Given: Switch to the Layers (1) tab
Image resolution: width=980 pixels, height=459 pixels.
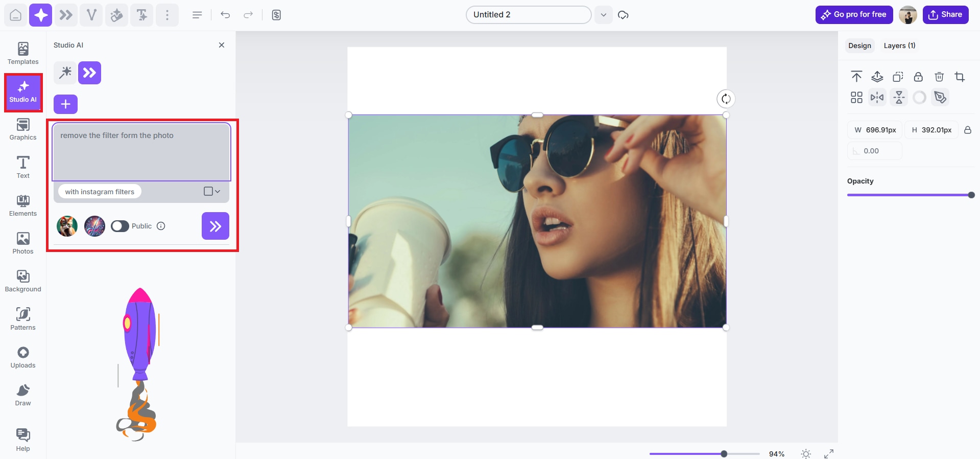Looking at the screenshot, I should pyautogui.click(x=899, y=45).
